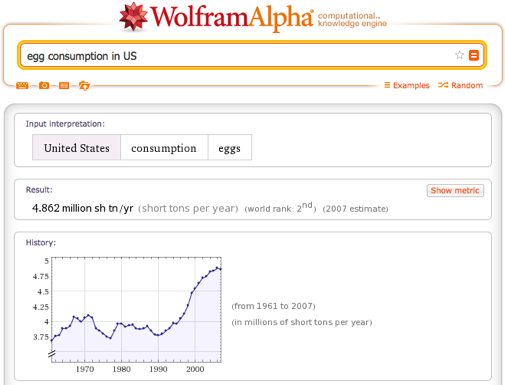Click the Random shuffle arrows icon
The height and width of the screenshot is (385, 505).
pyautogui.click(x=443, y=85)
